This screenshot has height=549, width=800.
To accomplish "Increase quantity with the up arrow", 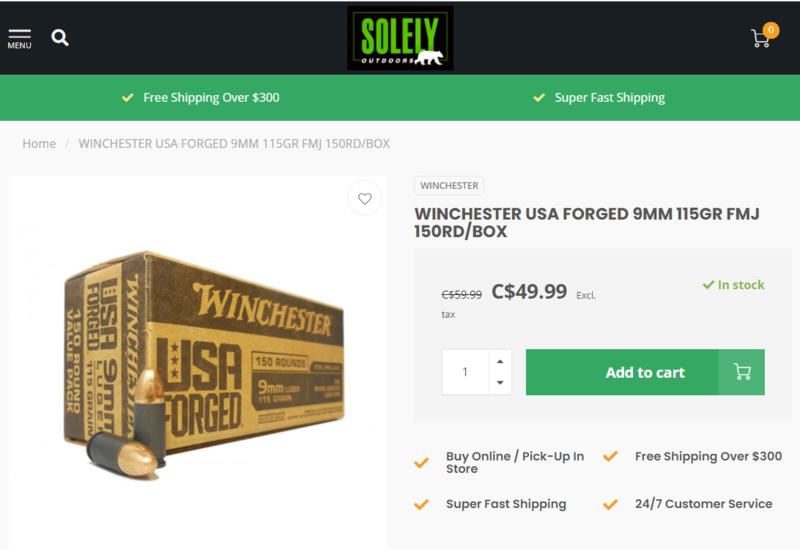I will click(500, 361).
